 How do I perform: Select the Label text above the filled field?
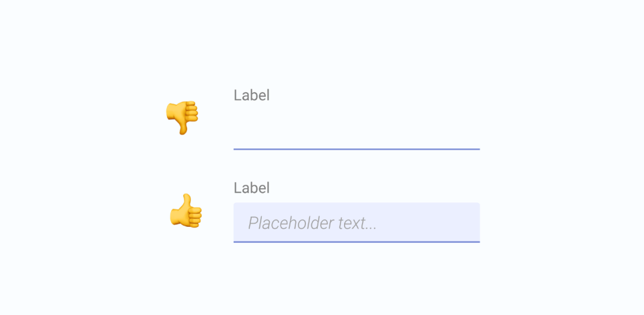[x=252, y=188]
